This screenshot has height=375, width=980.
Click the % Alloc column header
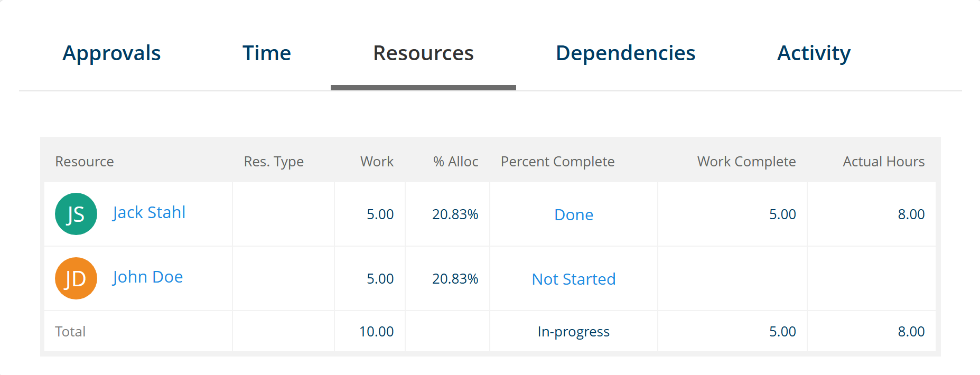point(455,162)
